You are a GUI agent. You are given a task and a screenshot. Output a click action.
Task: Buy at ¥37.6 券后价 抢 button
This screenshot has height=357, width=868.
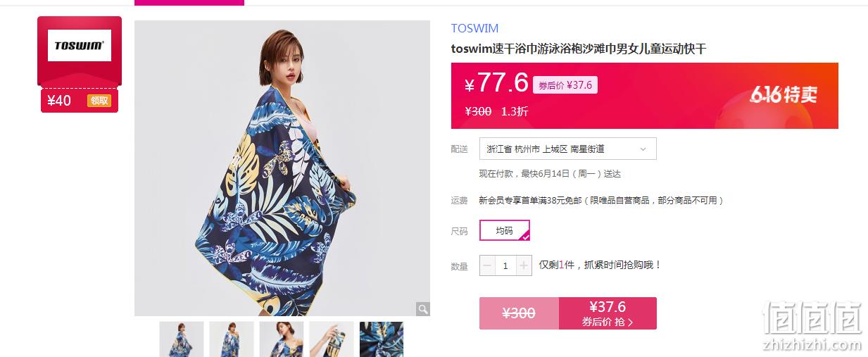click(x=608, y=313)
